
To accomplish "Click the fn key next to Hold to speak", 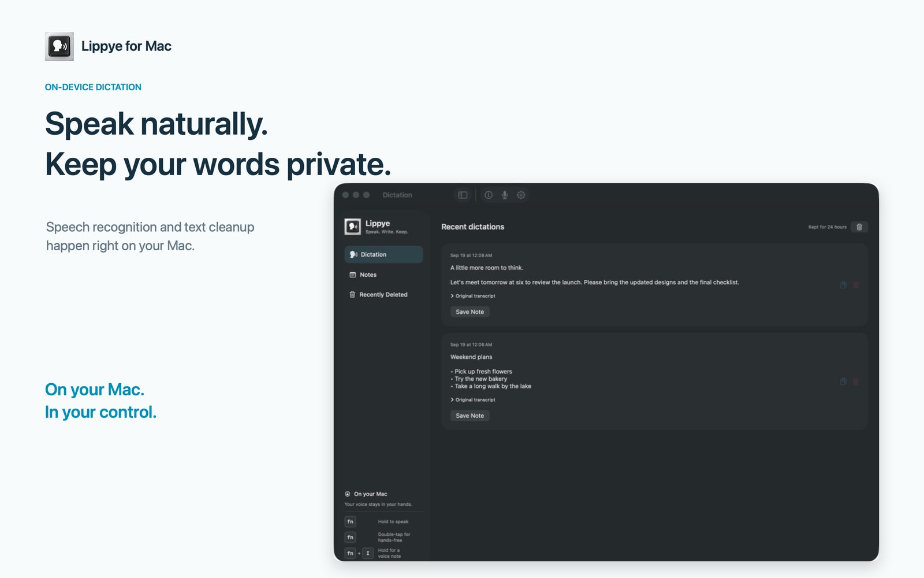I will point(350,521).
